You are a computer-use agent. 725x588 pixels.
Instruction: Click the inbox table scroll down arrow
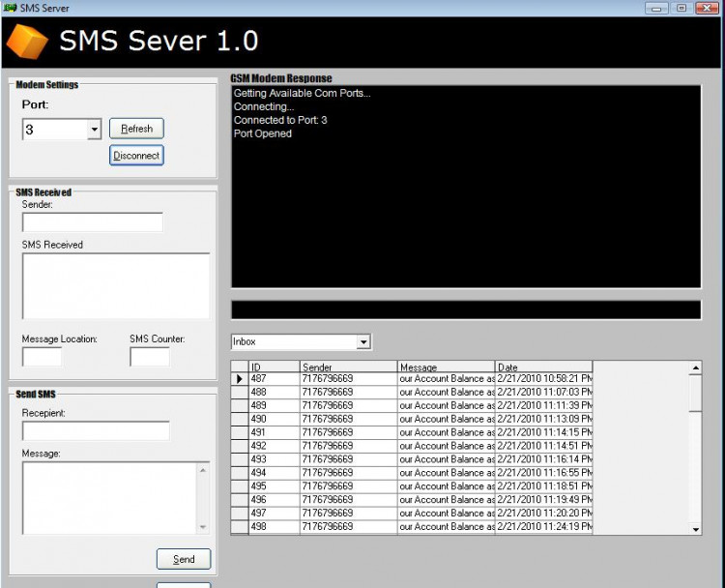coord(695,529)
